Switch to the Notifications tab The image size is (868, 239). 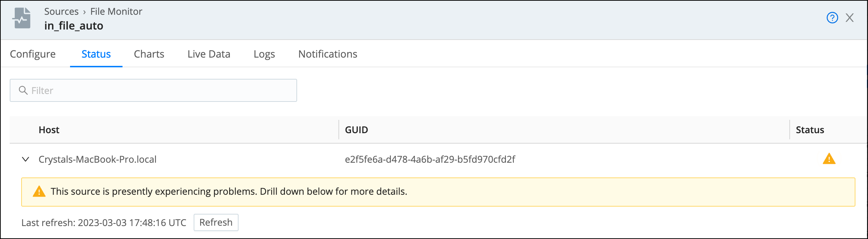point(328,54)
